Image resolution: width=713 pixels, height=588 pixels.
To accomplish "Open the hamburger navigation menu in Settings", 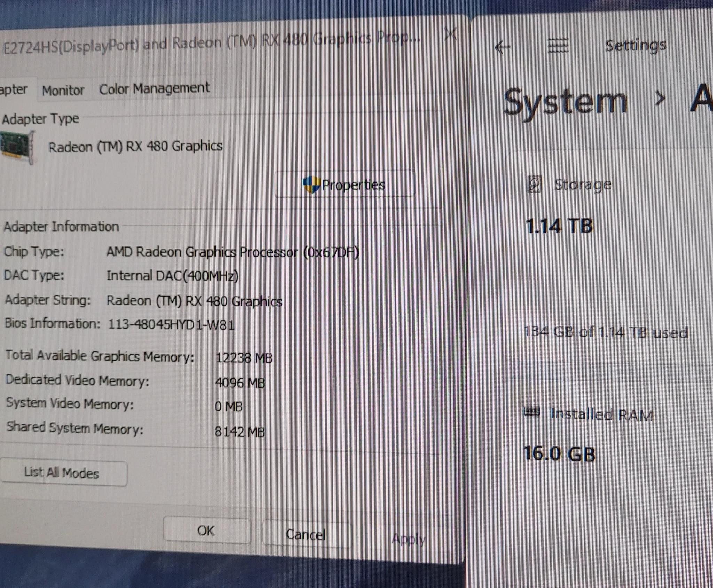I will tap(558, 46).
